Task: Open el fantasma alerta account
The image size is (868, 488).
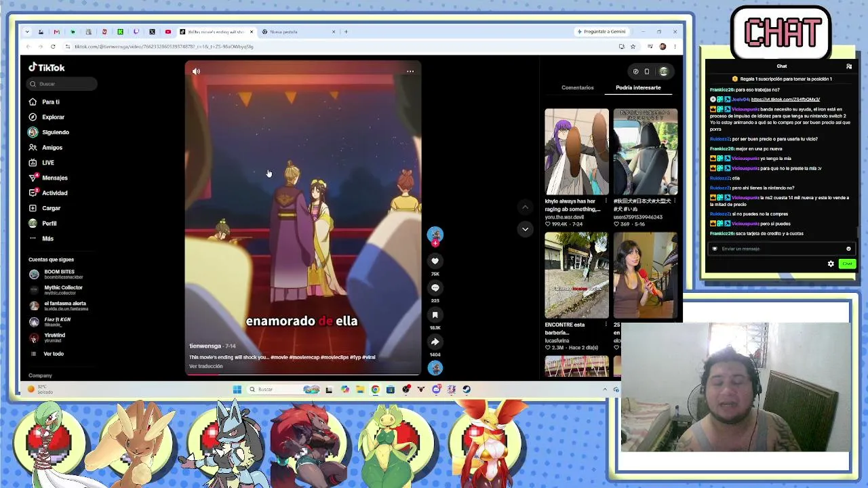Action: tap(58, 306)
